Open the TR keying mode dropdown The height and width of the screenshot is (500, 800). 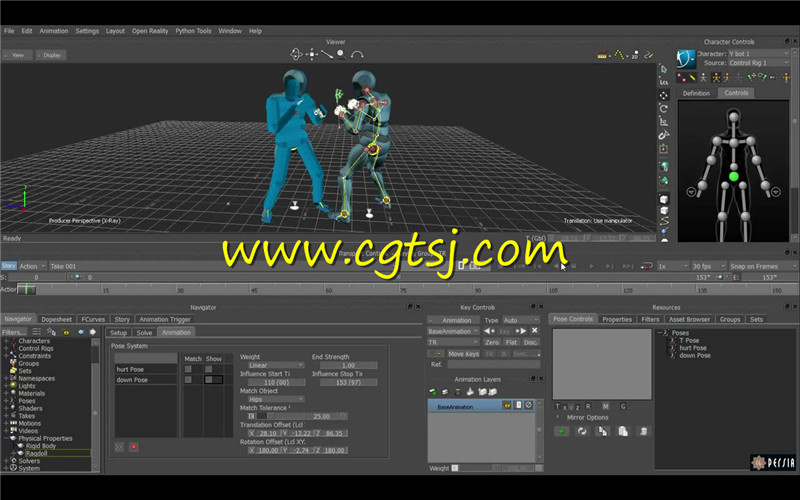(453, 342)
